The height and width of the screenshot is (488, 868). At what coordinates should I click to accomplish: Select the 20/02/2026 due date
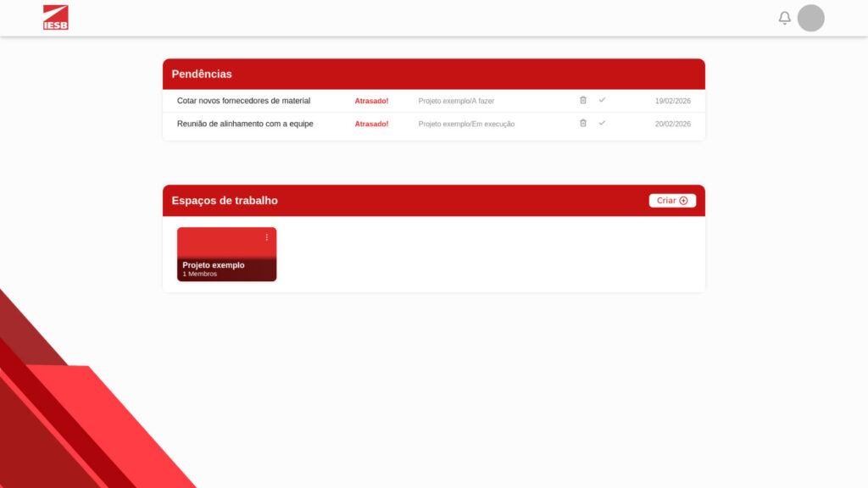[672, 124]
